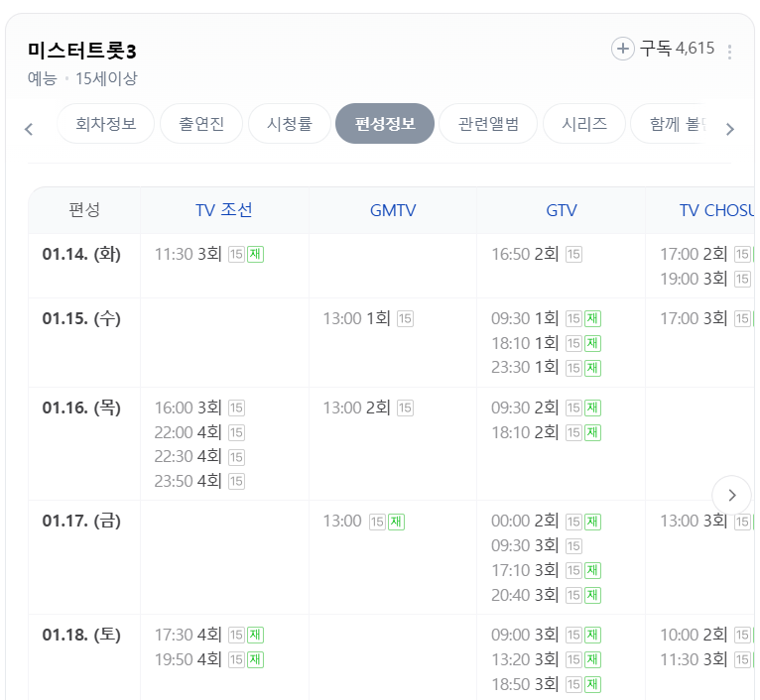Show earlier tabs with left chevron
This screenshot has width=760, height=700.
click(29, 129)
